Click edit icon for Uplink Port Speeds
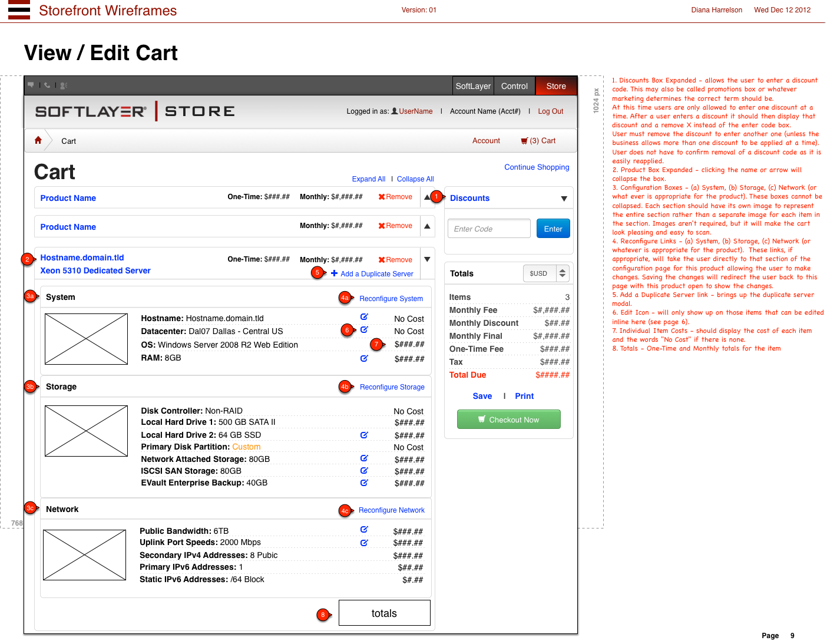 pos(364,543)
